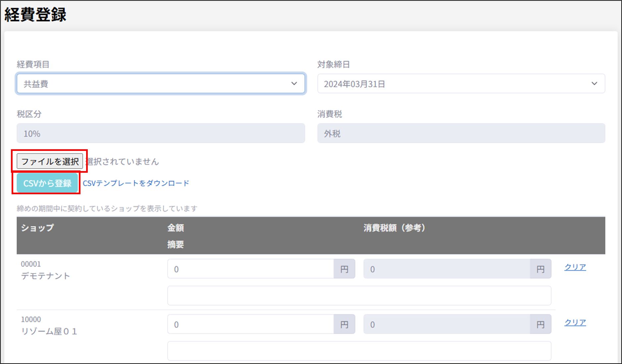This screenshot has width=622, height=364.
Task: Click the 摘要 text box for リゾーム屋01
Action: 359,351
